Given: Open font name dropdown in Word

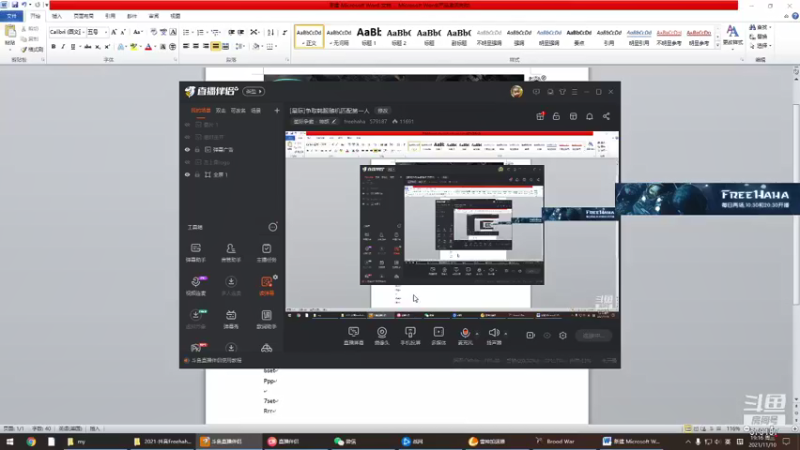Looking at the screenshot, I should click(x=83, y=32).
